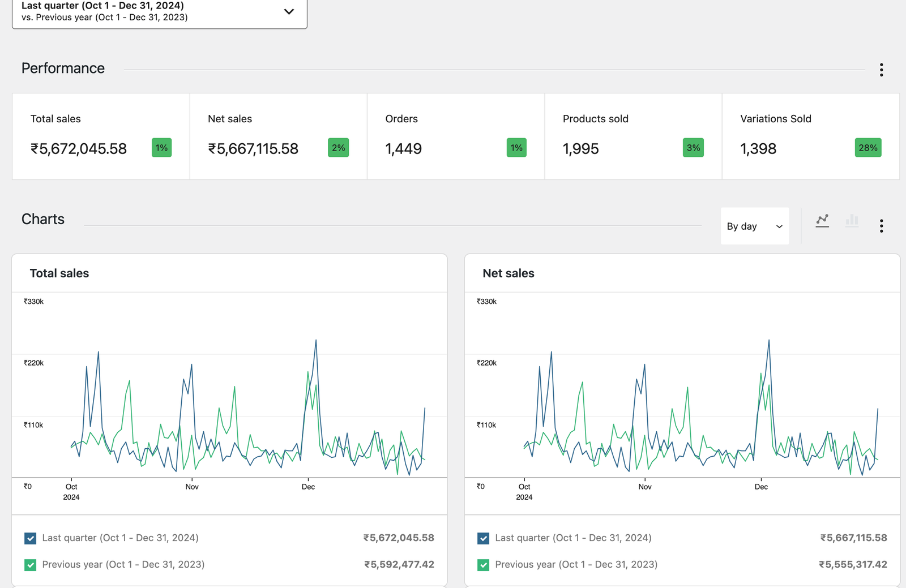The image size is (906, 588).
Task: Uncheck "Previous year" in Total sales legend
Action: [31, 564]
